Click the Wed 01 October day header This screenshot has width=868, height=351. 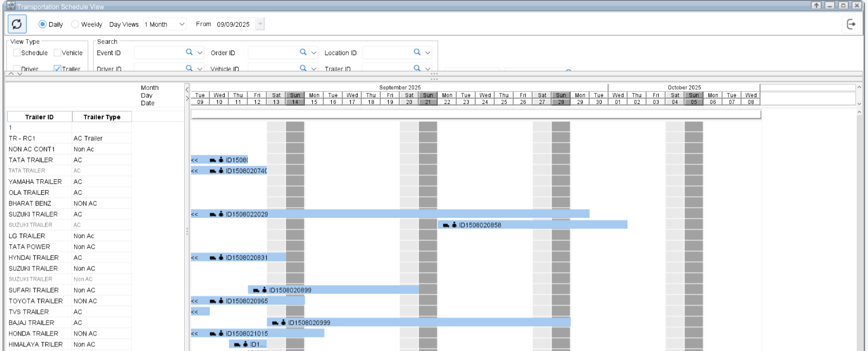(618, 98)
